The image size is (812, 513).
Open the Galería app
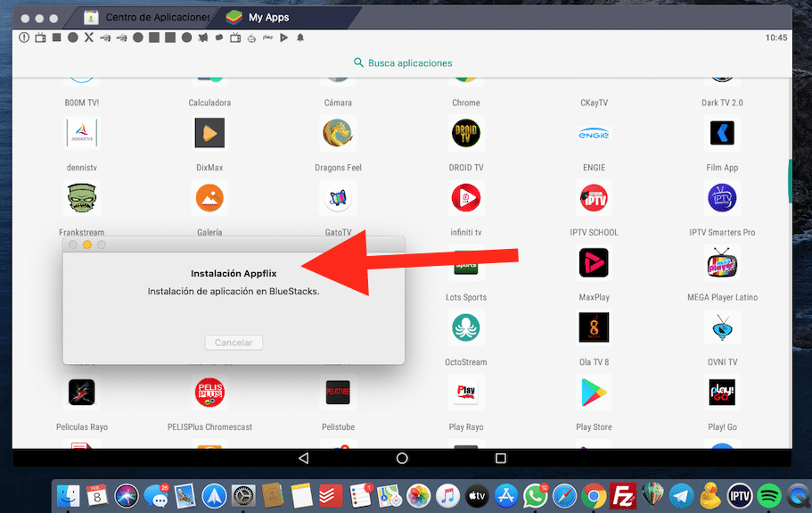point(209,198)
